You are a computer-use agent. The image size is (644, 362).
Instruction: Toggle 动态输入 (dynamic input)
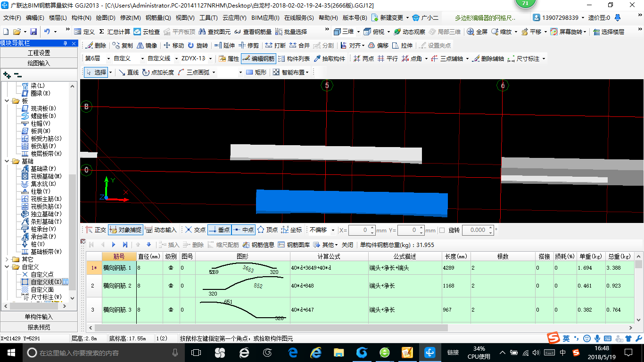click(x=161, y=230)
